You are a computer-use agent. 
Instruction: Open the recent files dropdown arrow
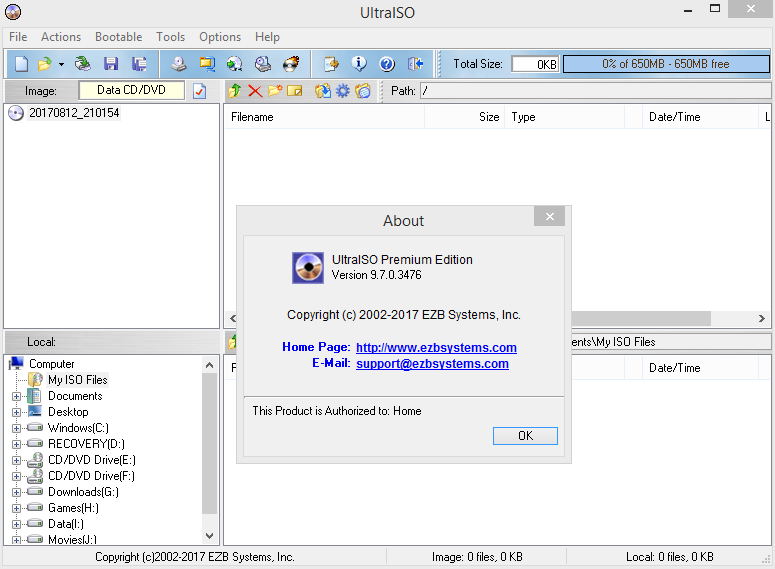[61, 64]
